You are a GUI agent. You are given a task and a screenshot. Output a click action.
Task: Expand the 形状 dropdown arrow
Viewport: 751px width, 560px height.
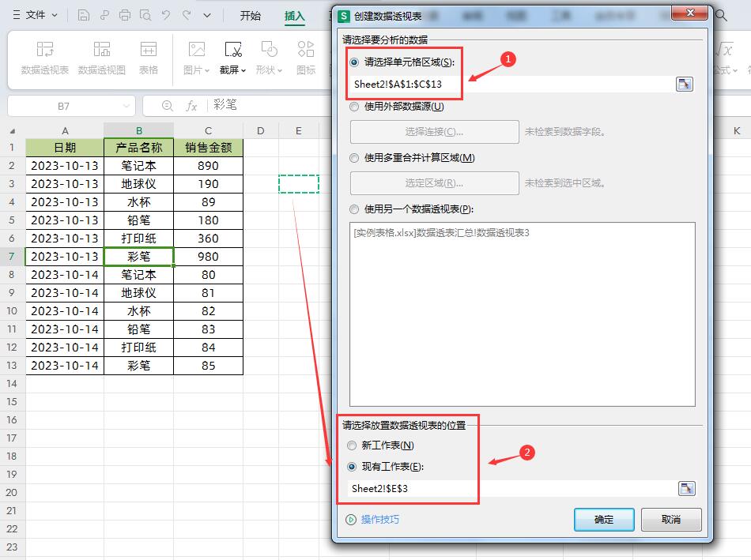tap(280, 70)
